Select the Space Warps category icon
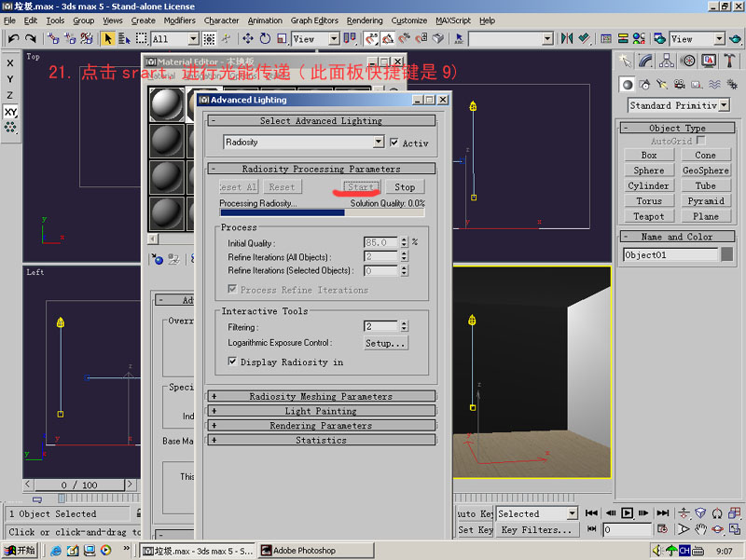The height and width of the screenshot is (560, 746). point(714,85)
